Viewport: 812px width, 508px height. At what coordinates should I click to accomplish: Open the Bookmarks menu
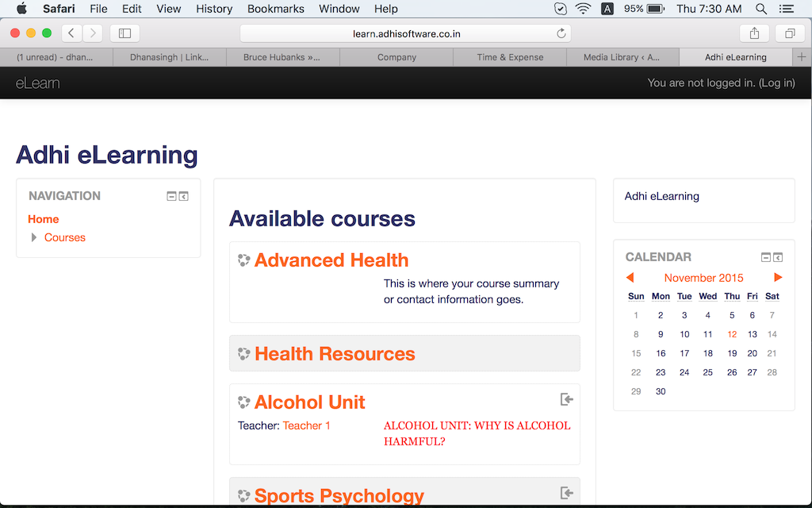(275, 9)
